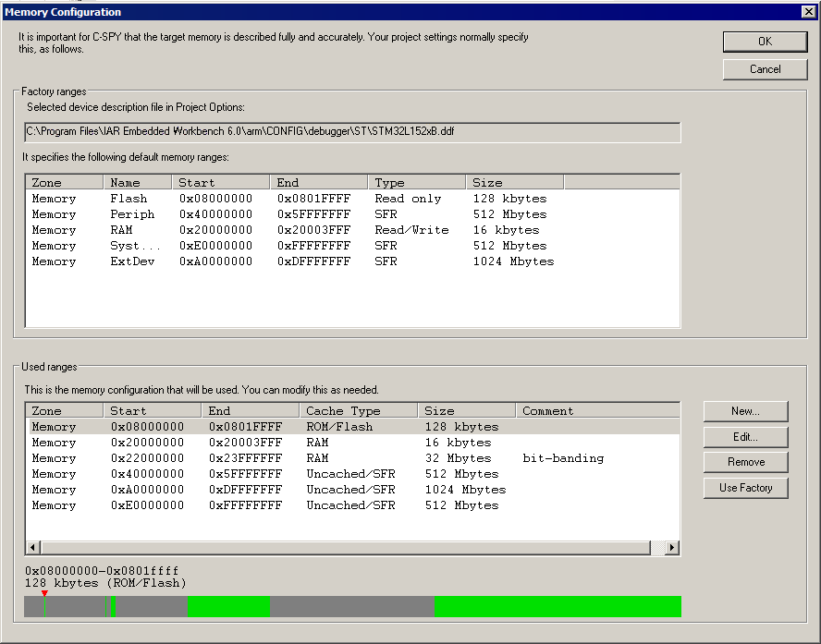
Task: Click the Use Factory button
Action: click(x=745, y=488)
